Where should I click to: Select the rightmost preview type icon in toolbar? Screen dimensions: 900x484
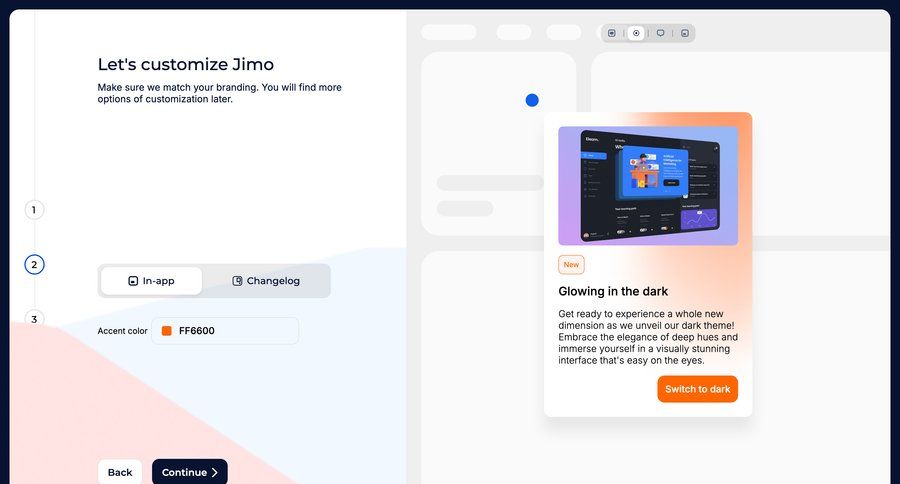(x=685, y=33)
